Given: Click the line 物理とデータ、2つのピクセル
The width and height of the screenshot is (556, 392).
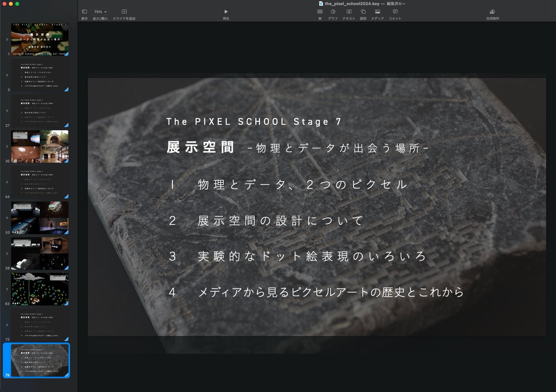Looking at the screenshot, I should click(x=303, y=184).
